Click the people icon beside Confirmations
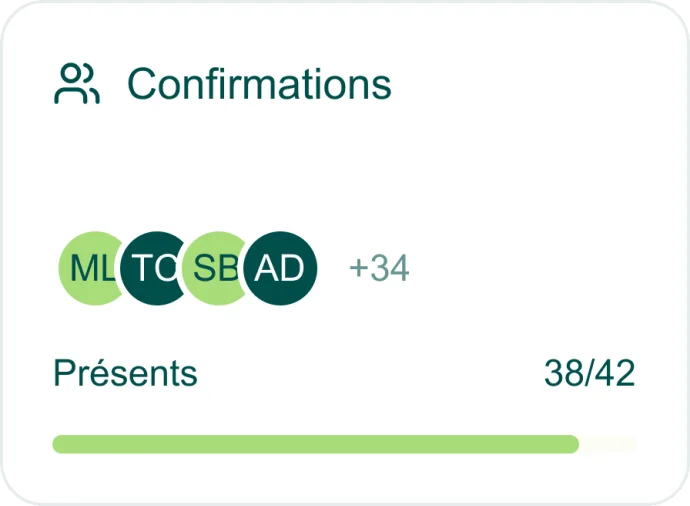 tap(76, 84)
